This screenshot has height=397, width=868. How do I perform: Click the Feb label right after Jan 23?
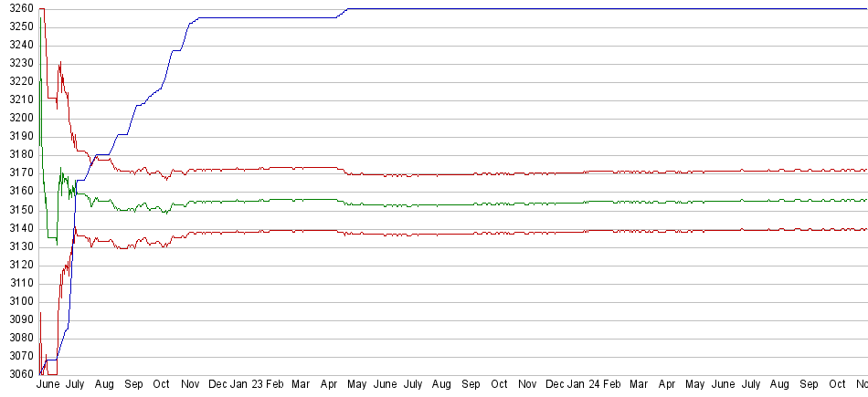[x=275, y=386]
